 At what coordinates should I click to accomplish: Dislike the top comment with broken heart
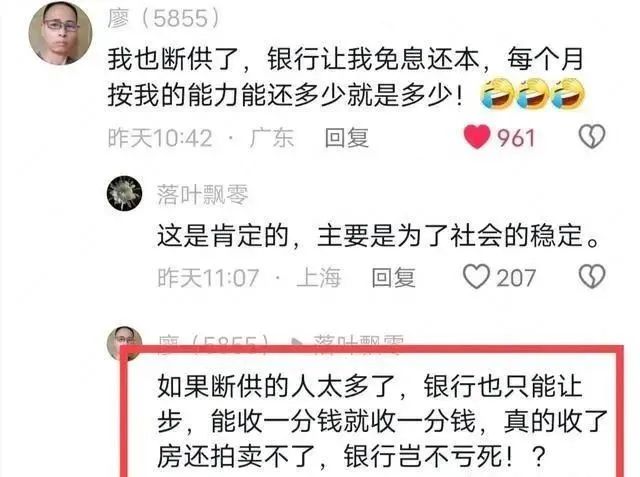(x=592, y=136)
